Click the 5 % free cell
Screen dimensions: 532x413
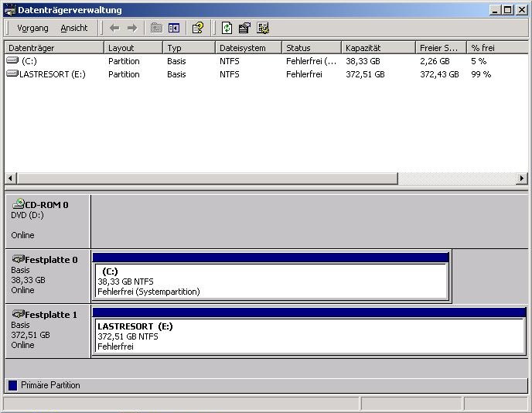(479, 61)
